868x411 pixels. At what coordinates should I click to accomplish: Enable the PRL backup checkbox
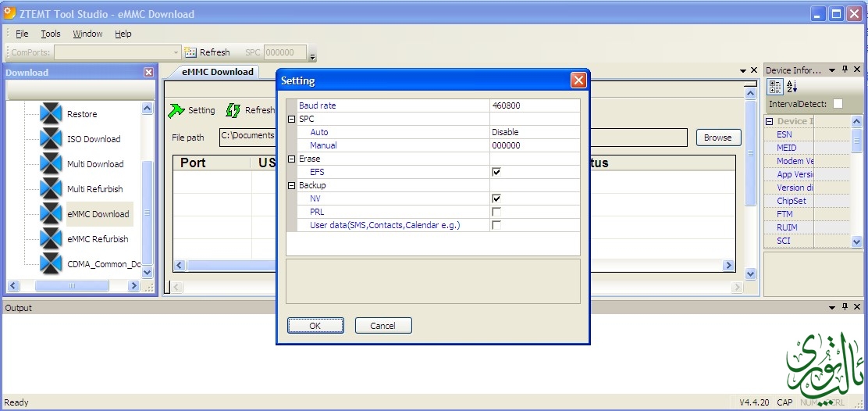coord(496,212)
